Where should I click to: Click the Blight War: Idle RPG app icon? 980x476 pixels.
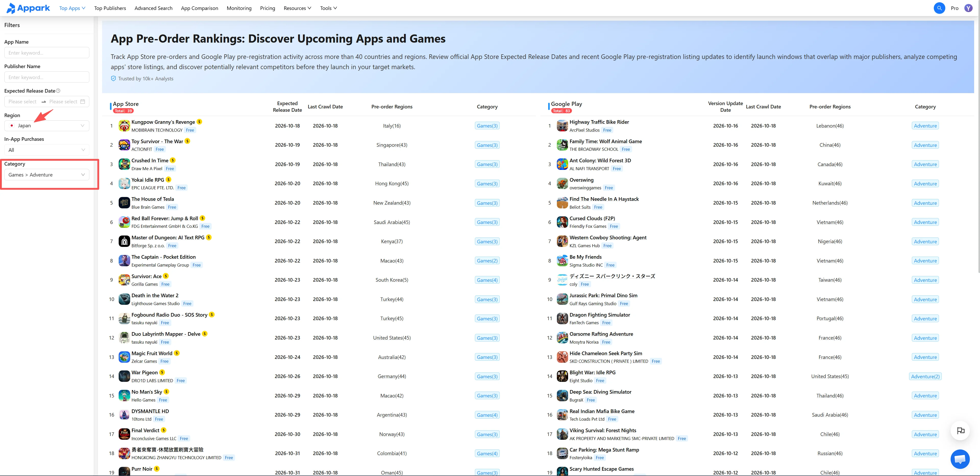click(562, 377)
